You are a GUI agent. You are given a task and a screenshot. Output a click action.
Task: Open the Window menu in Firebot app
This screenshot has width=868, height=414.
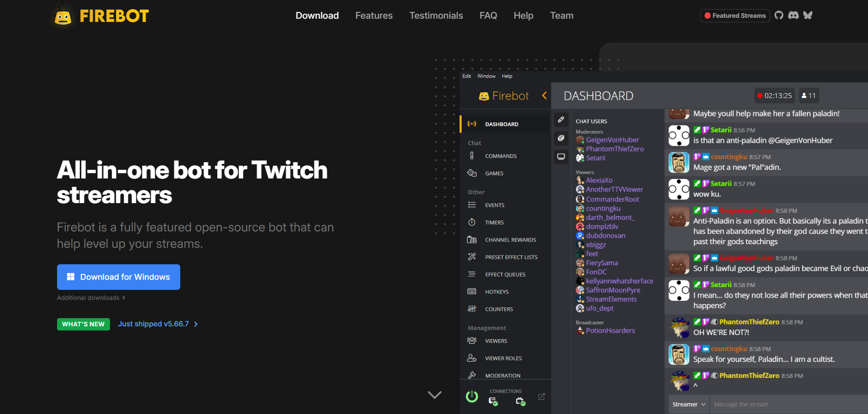(486, 76)
